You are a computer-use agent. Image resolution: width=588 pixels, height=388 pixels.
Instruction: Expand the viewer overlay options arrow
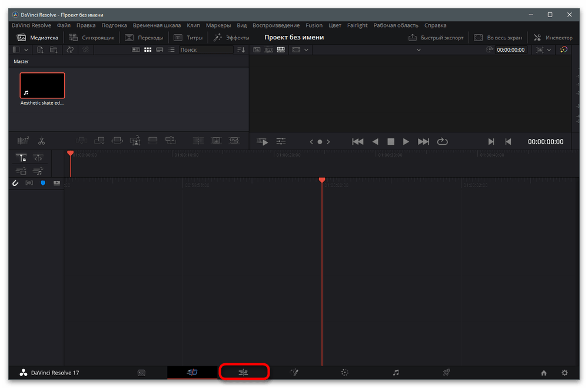click(549, 49)
